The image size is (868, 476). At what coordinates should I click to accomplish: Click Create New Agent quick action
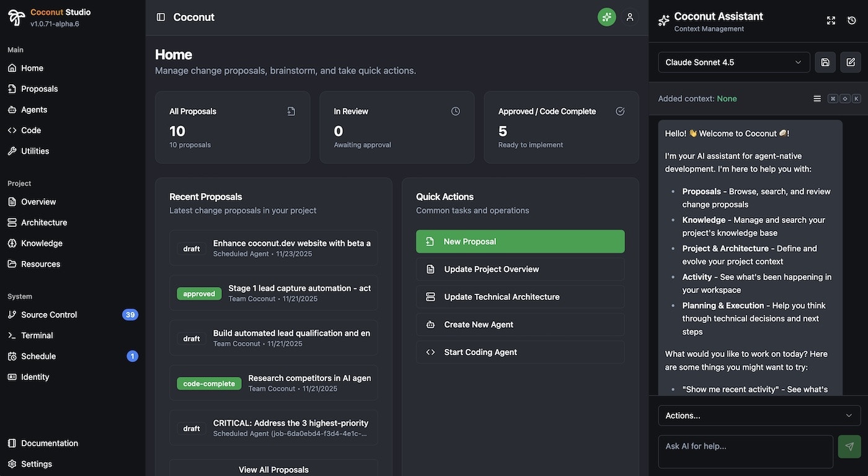(x=520, y=324)
